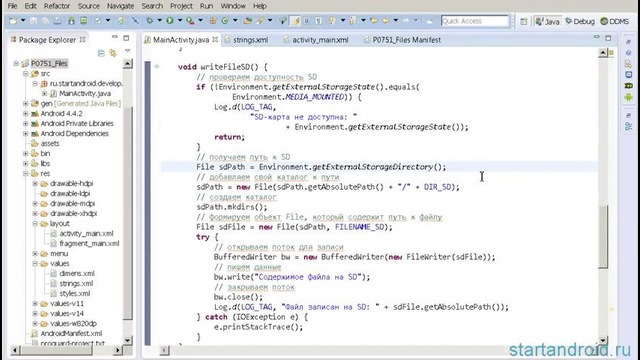Collapse All in Package Explorer toolbar
Image resolution: width=640 pixels, height=360 pixels.
101,53
